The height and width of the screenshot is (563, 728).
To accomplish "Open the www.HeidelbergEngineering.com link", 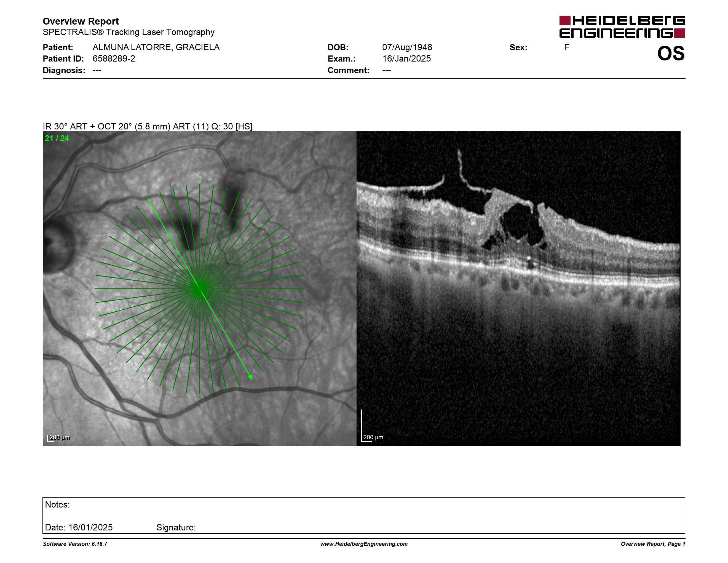I will (364, 544).
